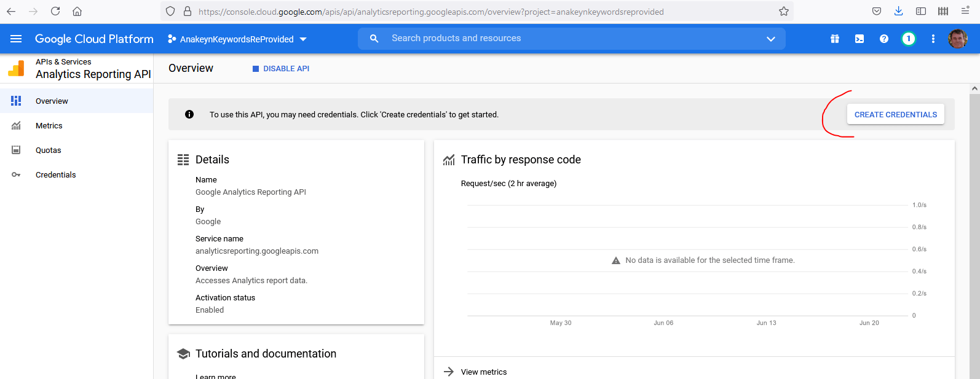Click the APIs & Services breadcrumb text
Image resolution: width=980 pixels, height=379 pixels.
point(63,61)
